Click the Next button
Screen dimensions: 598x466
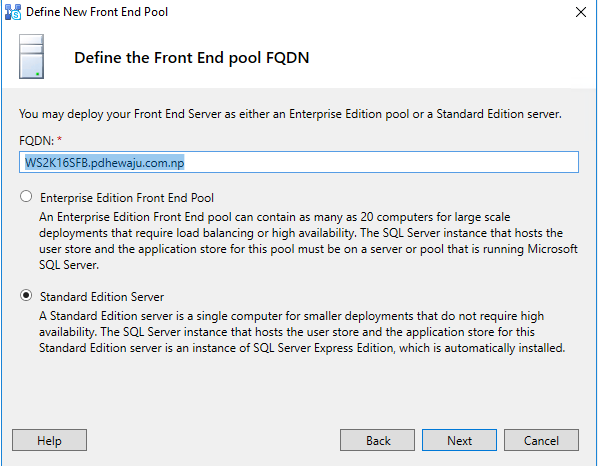[459, 440]
